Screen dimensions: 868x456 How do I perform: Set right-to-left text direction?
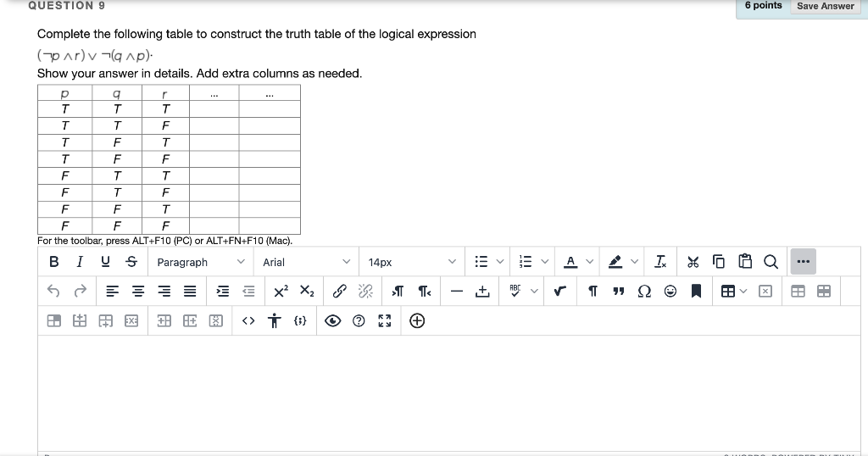click(x=425, y=291)
